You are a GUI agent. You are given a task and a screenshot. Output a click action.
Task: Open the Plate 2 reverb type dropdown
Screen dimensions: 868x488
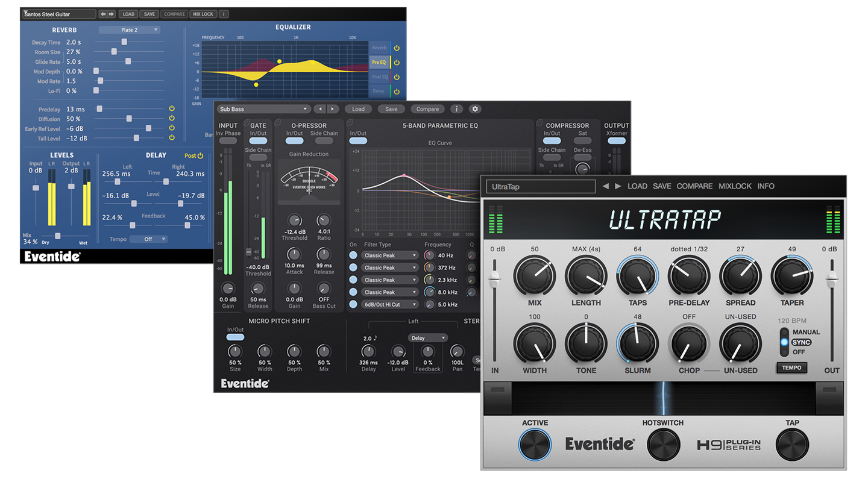[x=130, y=30]
